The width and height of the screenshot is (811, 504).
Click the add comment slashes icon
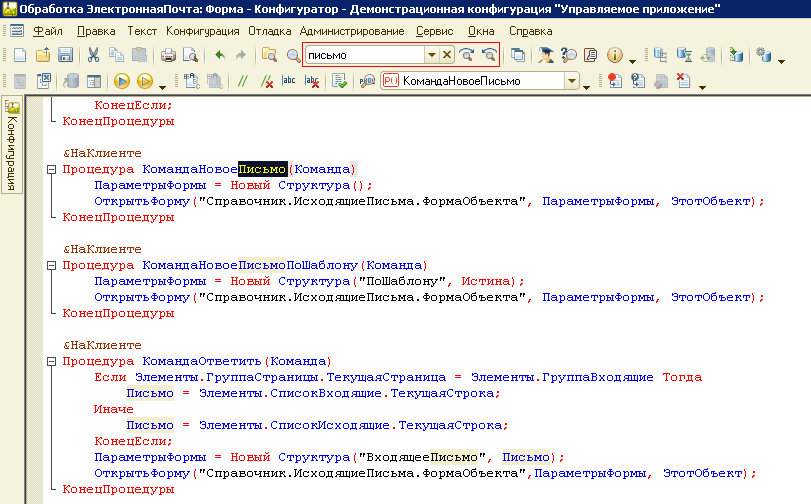(242, 82)
